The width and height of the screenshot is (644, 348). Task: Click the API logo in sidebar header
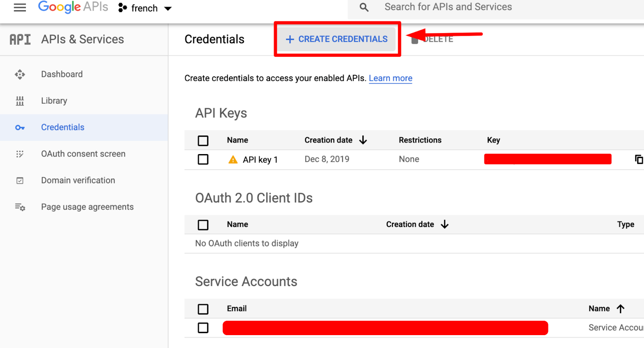20,39
